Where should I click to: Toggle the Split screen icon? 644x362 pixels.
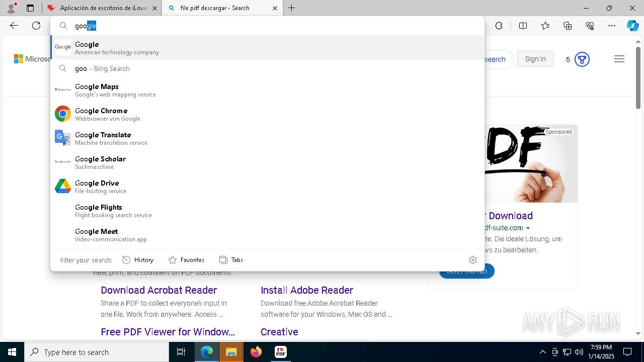[x=523, y=26]
